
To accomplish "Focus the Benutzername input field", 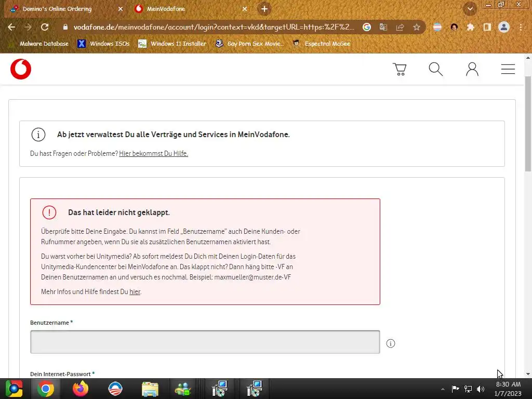I will (205, 342).
